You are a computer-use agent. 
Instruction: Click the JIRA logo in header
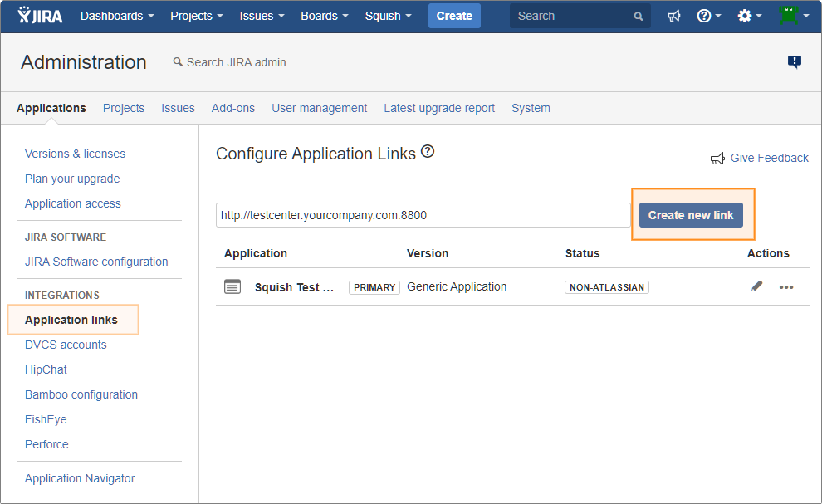click(40, 16)
